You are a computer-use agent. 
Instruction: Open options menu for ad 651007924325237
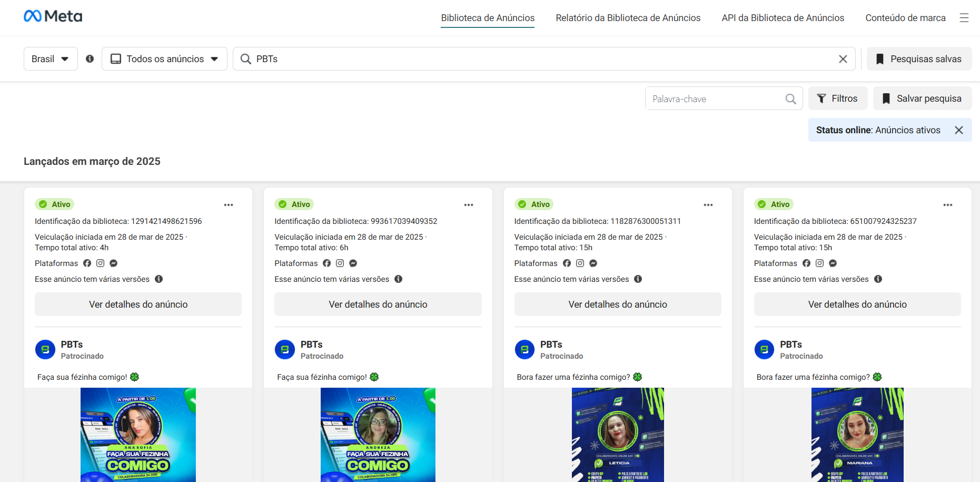(948, 205)
